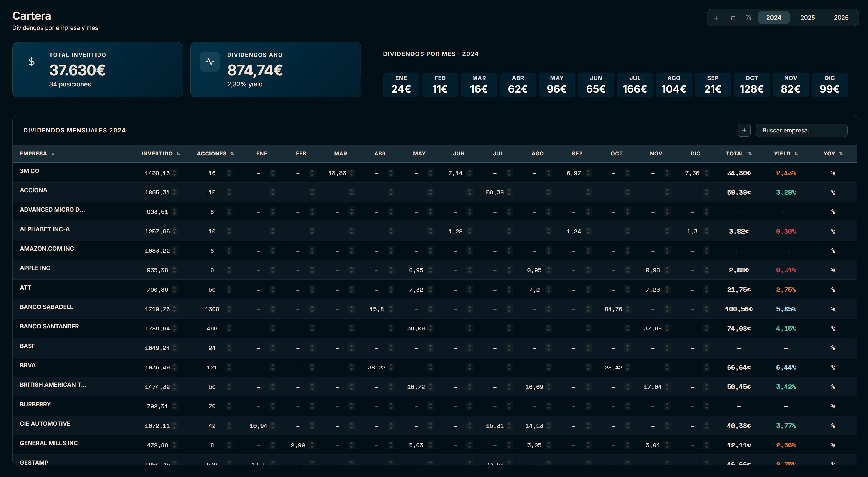Image resolution: width=868 pixels, height=477 pixels.
Task: Focus the Buscar empresa search field
Action: pyautogui.click(x=802, y=130)
